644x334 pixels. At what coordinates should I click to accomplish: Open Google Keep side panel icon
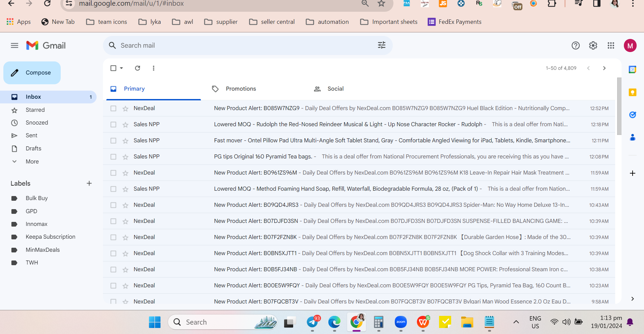click(x=633, y=92)
